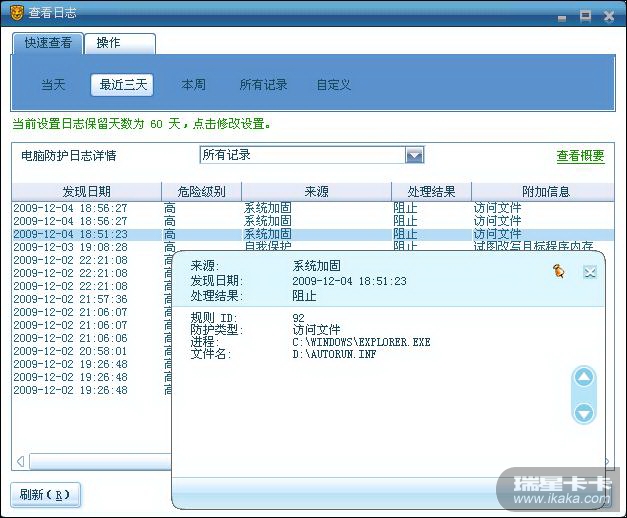Click the up arrow in the detail popup
The width and height of the screenshot is (627, 518).
pos(584,378)
